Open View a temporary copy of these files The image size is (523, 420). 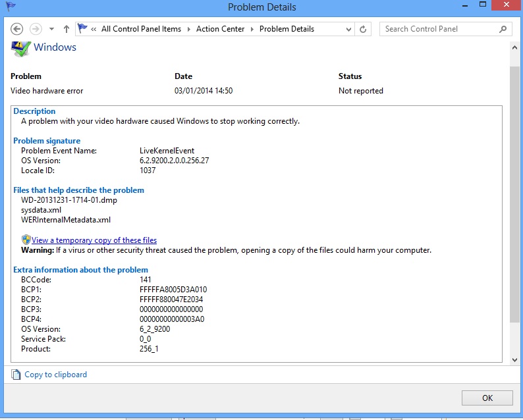tap(94, 240)
